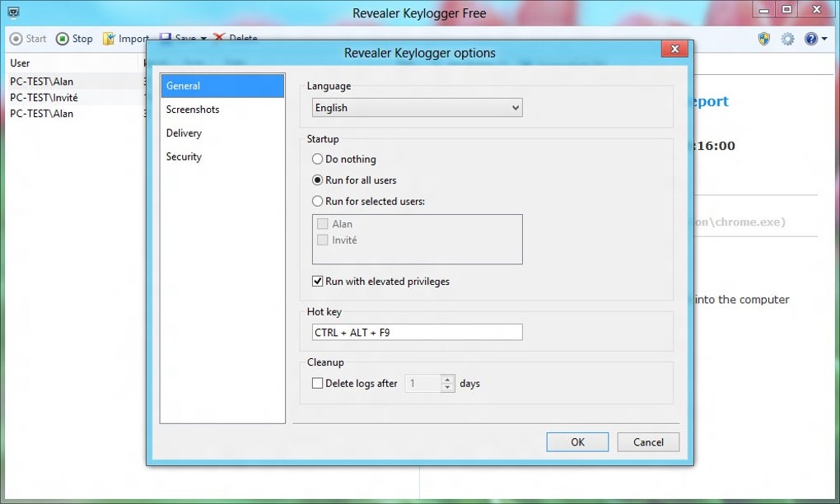
Task: Click the Cancel button
Action: tap(648, 442)
